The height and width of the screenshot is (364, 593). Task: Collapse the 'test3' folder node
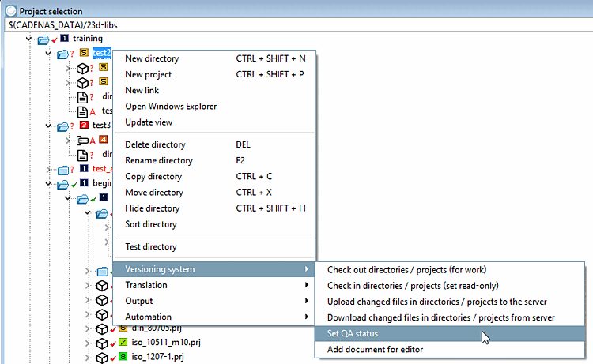point(48,126)
